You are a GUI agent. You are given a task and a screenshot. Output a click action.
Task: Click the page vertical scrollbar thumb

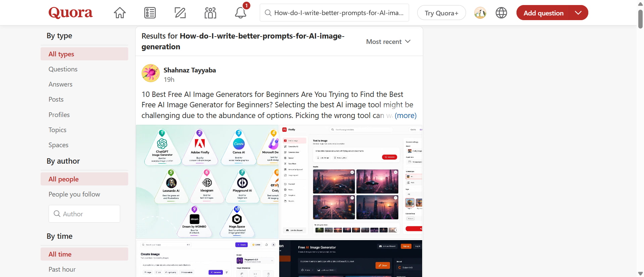click(640, 19)
